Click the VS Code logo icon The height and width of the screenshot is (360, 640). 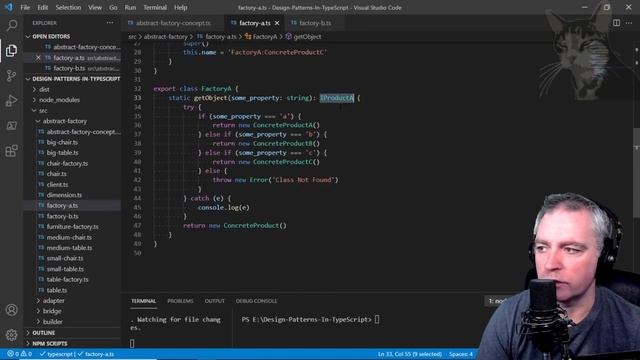(x=9, y=7)
